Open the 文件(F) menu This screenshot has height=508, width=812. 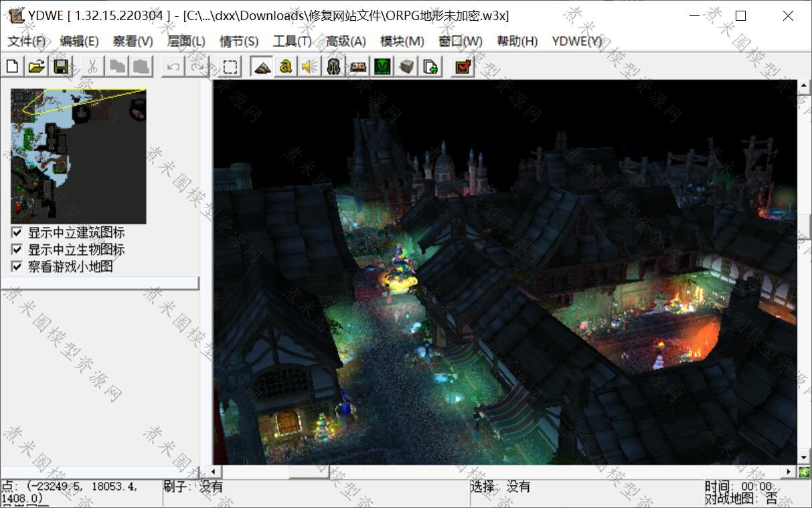27,41
